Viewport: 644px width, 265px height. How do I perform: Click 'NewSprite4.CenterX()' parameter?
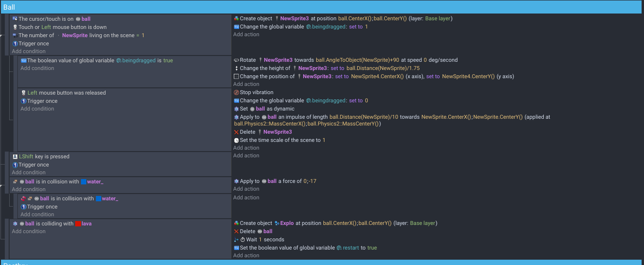377,76
